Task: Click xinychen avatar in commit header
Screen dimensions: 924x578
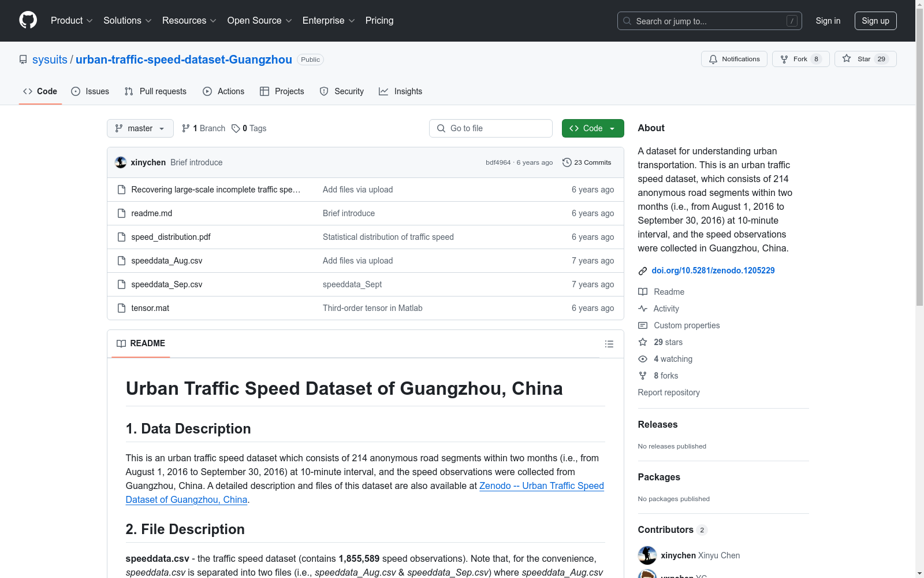Action: coord(121,162)
